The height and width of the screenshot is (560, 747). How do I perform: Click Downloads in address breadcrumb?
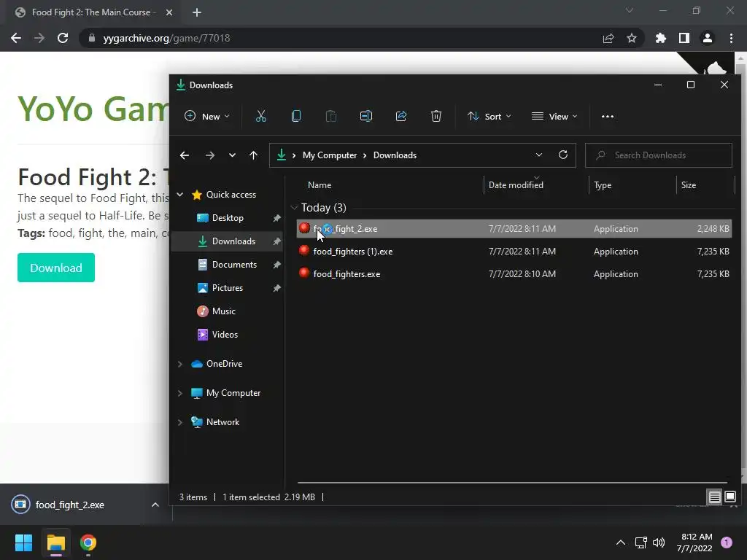click(x=395, y=155)
